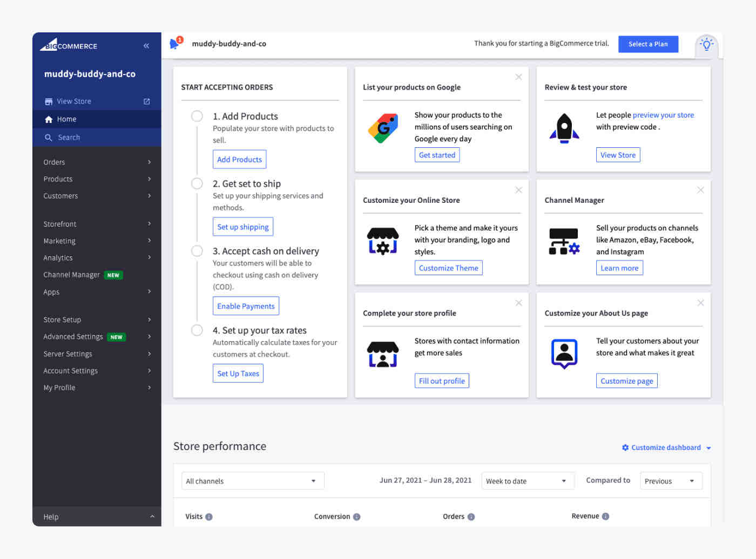Dismiss the List your products on Google card

pyautogui.click(x=518, y=77)
